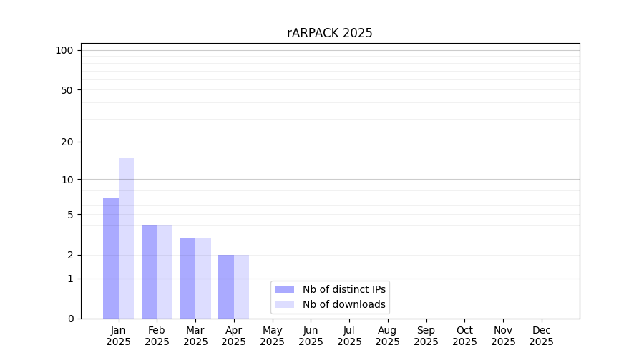The image size is (644, 358).
Task: Select the February downloads bar
Action: pyautogui.click(x=165, y=271)
